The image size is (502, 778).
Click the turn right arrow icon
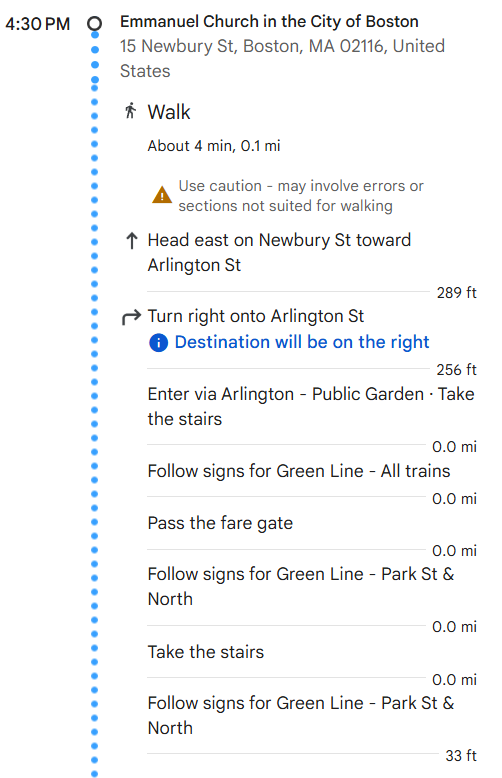tap(131, 317)
